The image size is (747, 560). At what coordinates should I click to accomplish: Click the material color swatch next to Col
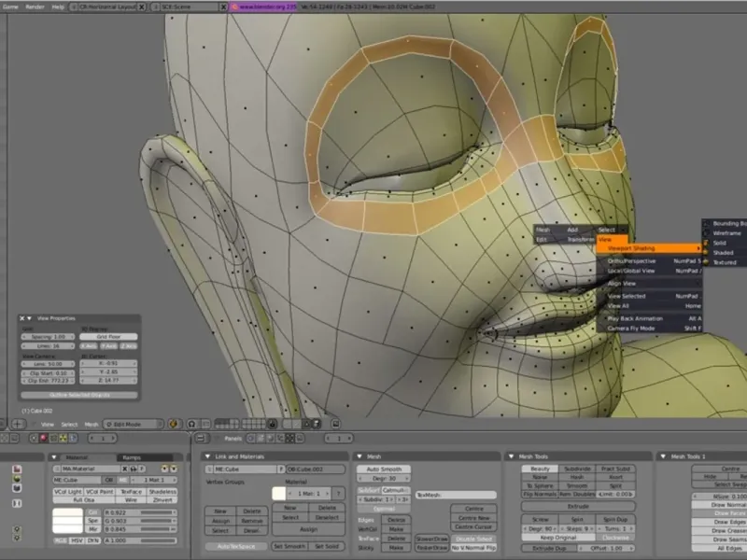(x=68, y=511)
